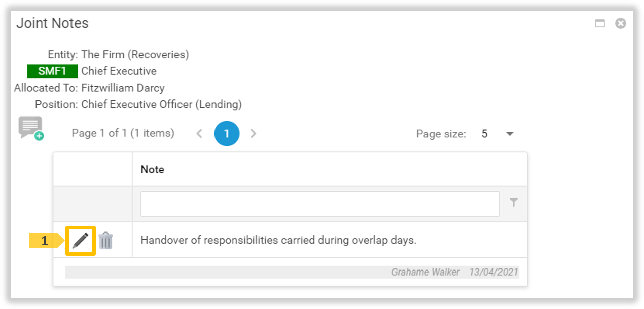
Task: Select page 1 in pagination
Action: tap(227, 134)
